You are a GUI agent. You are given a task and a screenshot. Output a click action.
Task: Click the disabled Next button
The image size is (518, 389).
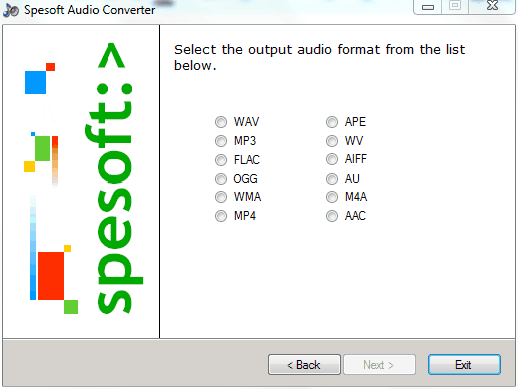(x=379, y=365)
